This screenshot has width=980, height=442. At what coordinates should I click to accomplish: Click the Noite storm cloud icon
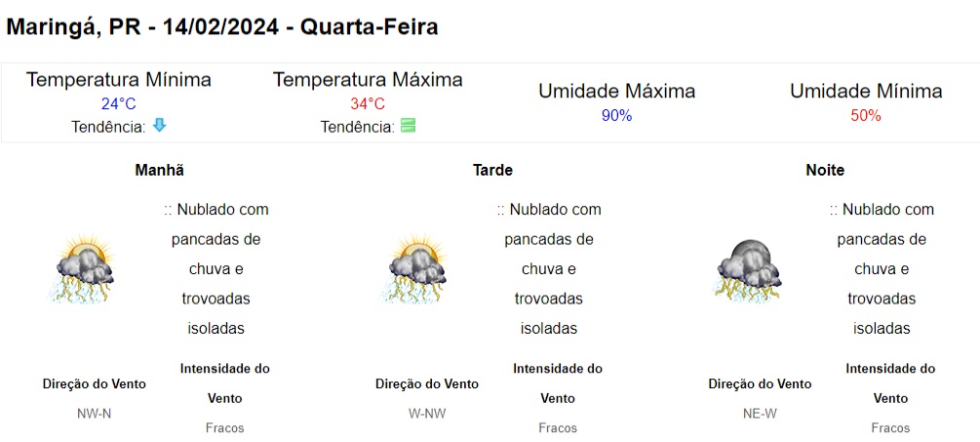[x=748, y=268]
